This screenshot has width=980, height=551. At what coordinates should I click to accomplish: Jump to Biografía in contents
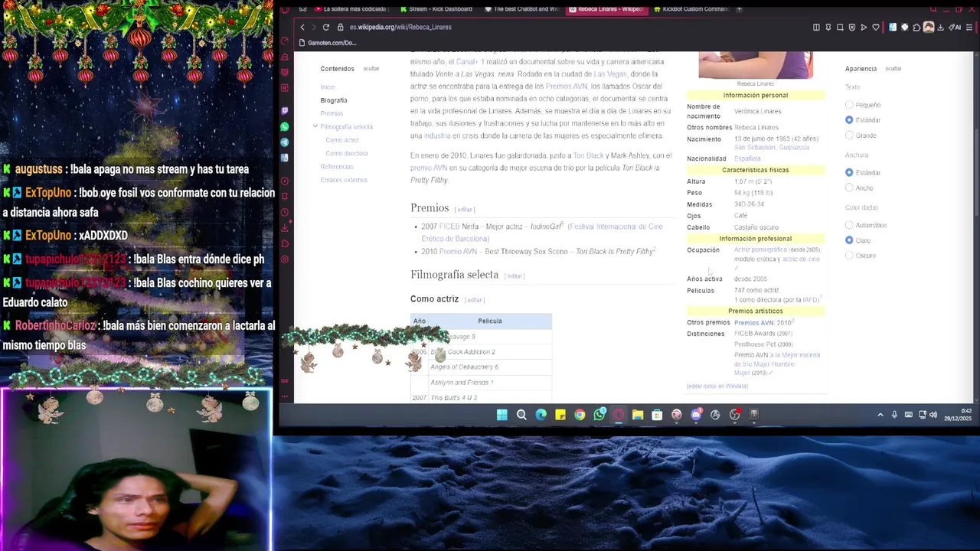[334, 100]
